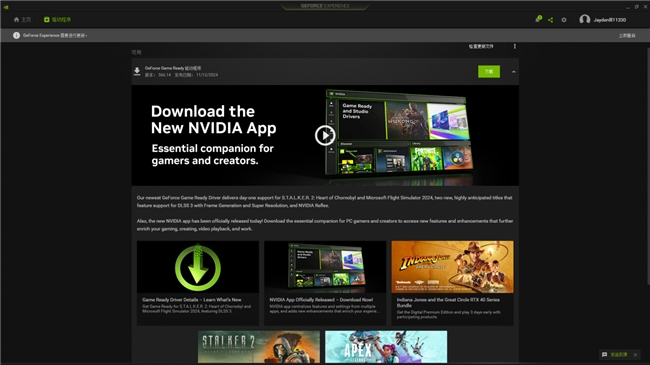Click driver version 566.14 release date text

181,75
